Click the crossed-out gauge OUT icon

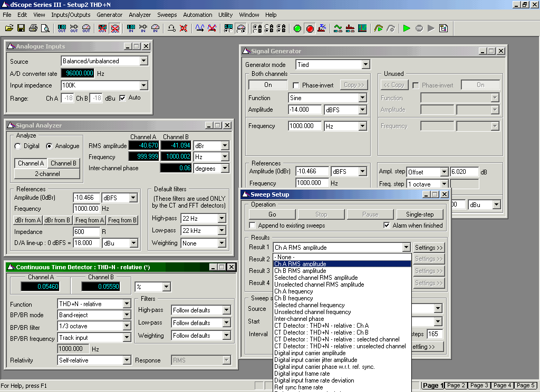115,28
